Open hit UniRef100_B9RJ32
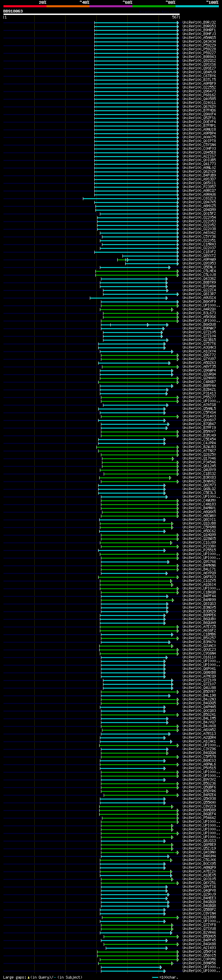This screenshot has height=980, width=222. (x=199, y=23)
